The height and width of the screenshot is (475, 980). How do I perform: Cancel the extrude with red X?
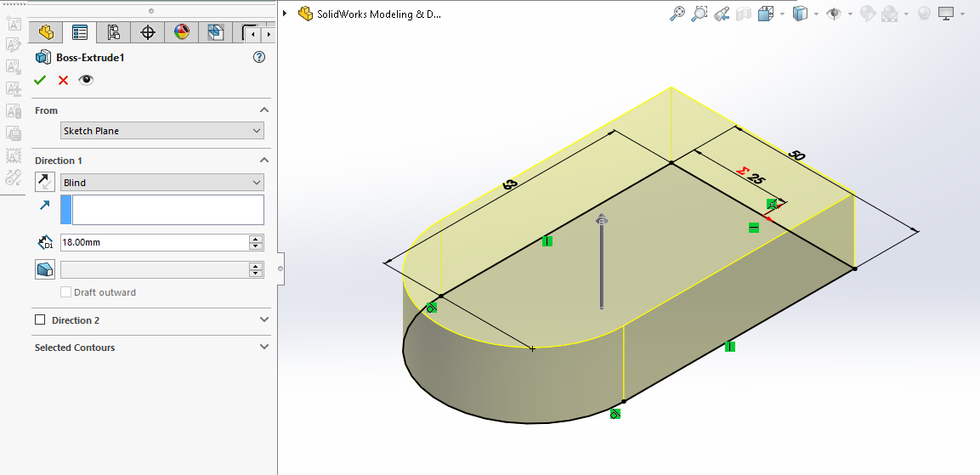(x=63, y=80)
